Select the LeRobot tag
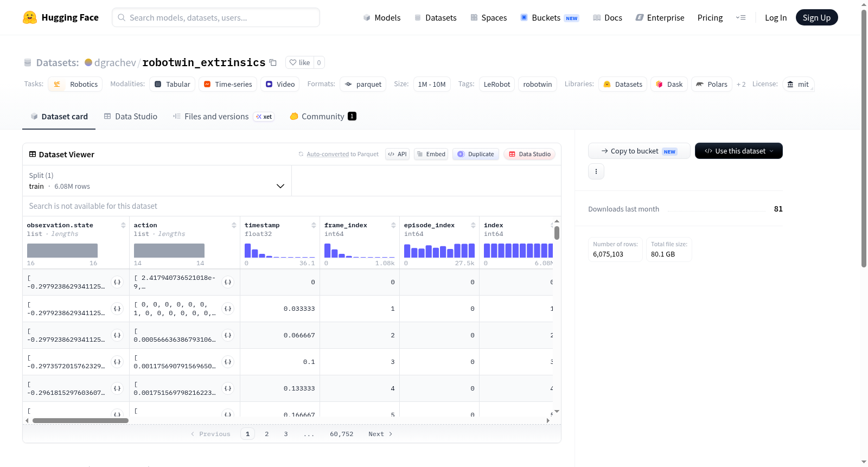This screenshot has height=467, width=868. (497, 84)
